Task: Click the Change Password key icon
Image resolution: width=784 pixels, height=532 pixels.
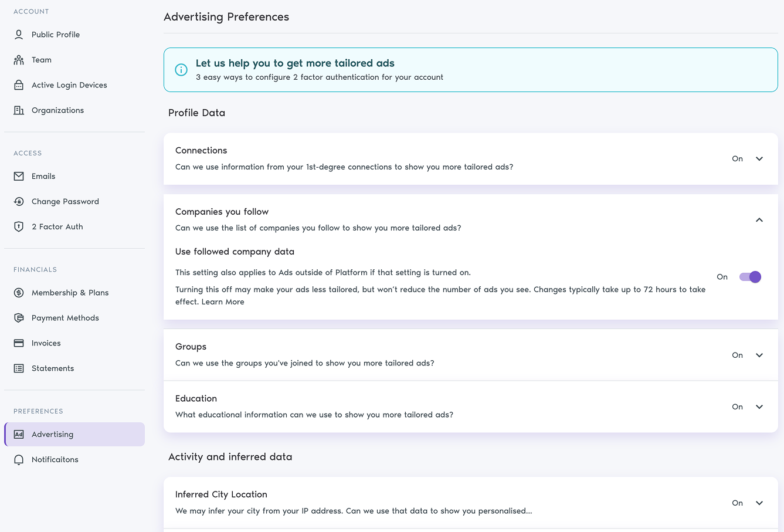Action: click(x=18, y=201)
